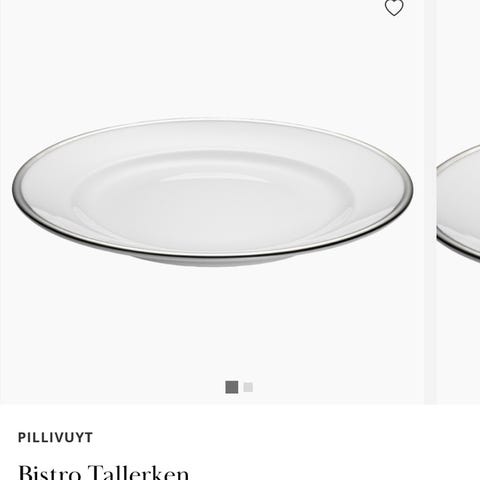The height and width of the screenshot is (480, 480).
Task: Show the next plate image at right edge
Action: [x=458, y=203]
